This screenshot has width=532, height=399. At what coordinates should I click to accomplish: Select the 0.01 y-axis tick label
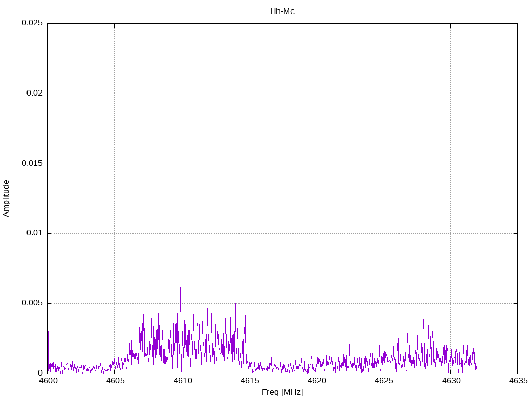point(34,233)
